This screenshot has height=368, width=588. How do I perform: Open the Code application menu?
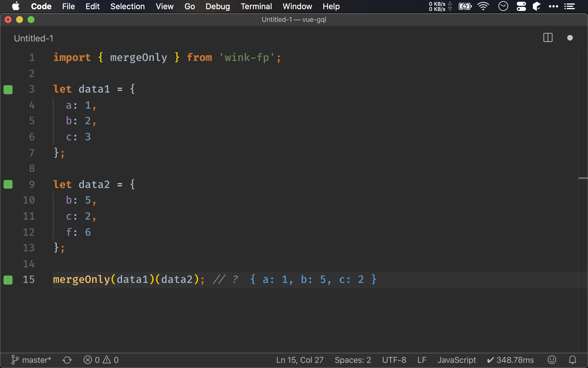41,6
